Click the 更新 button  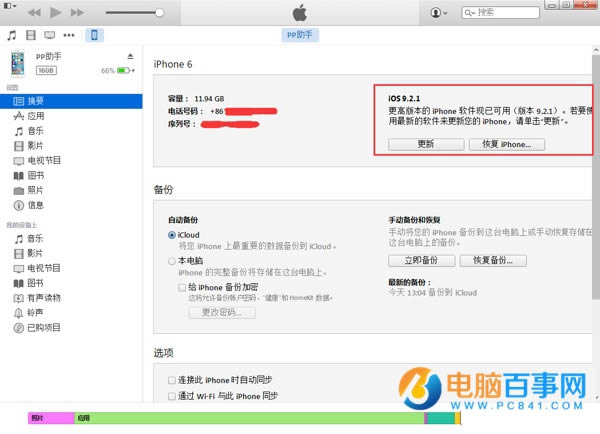click(426, 144)
